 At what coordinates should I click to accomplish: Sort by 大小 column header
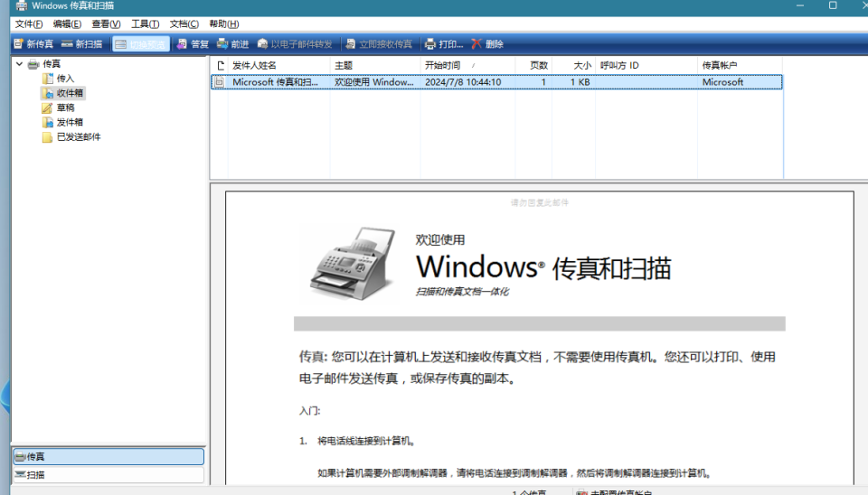(x=574, y=65)
